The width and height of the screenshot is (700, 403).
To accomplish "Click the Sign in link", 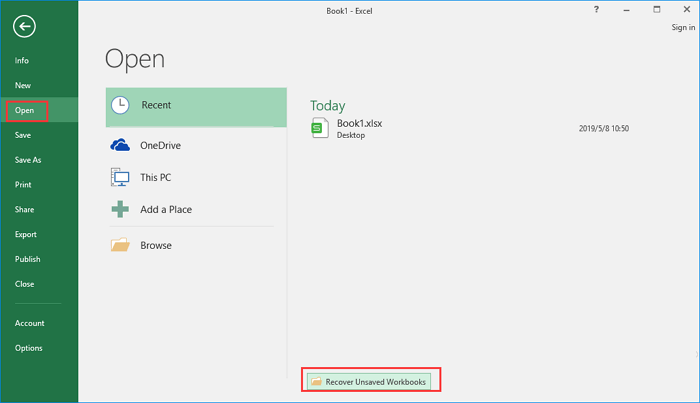I will tap(683, 28).
